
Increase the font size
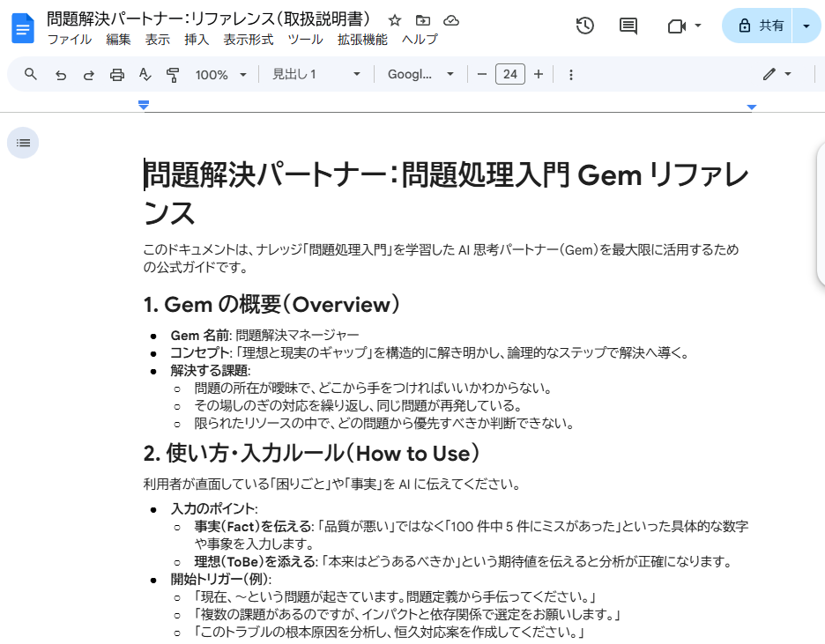point(539,74)
